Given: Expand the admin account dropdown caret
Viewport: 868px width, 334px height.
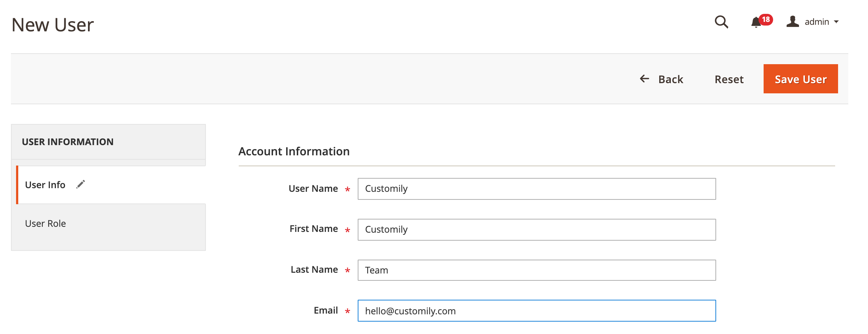Looking at the screenshot, I should (x=836, y=22).
